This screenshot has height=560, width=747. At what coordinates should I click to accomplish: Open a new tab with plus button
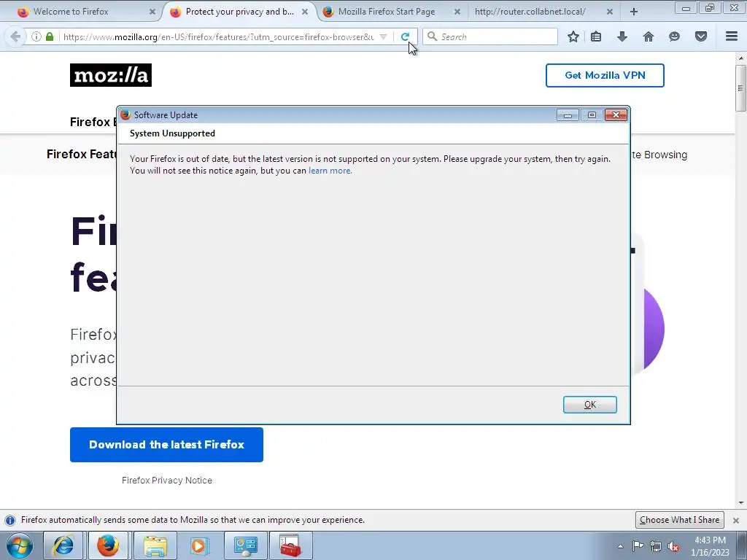click(634, 12)
